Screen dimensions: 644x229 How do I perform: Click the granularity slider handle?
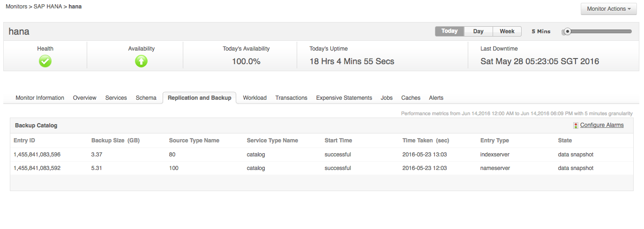pos(567,32)
